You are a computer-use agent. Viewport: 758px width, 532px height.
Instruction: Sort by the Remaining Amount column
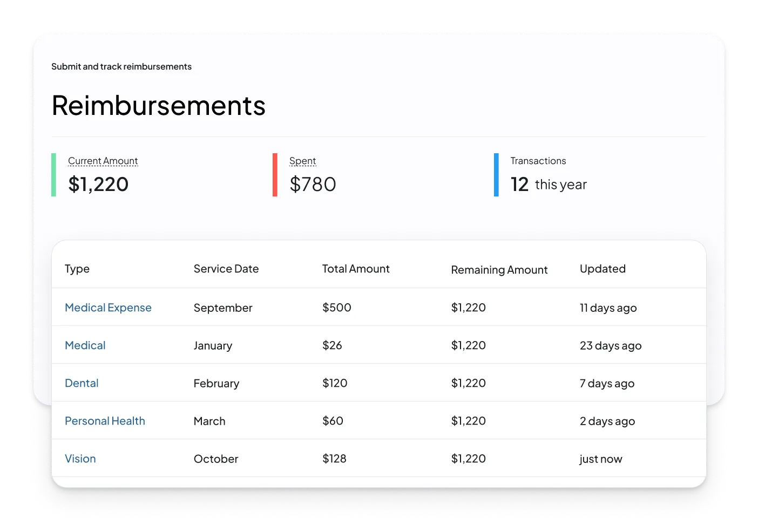point(499,269)
